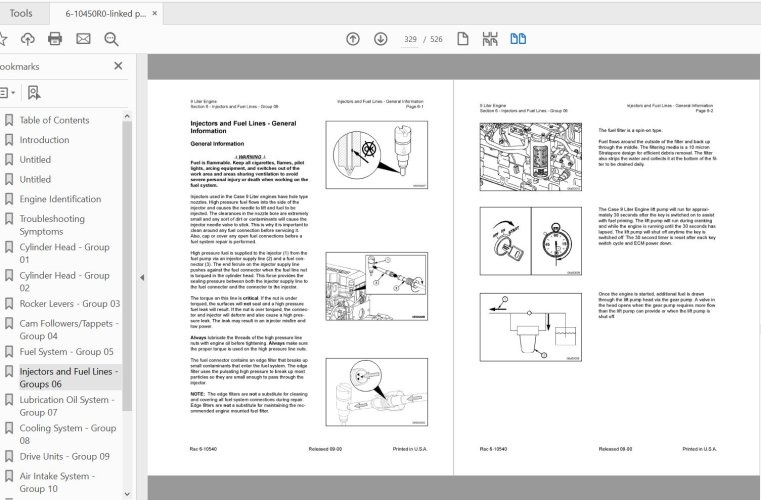Click bookmark icon beside Drive Units
Image resolution: width=761 pixels, height=500 pixels.
tap(9, 456)
